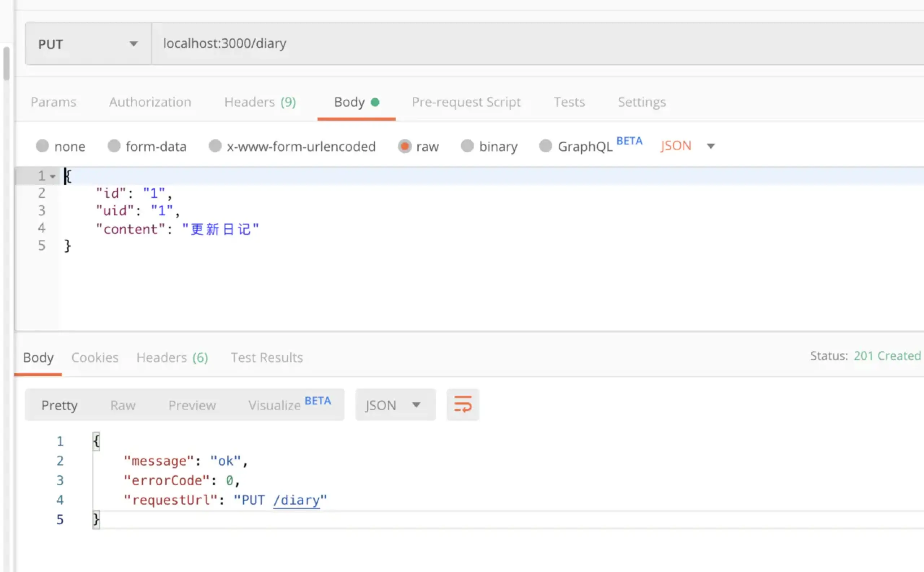Toggle the response word-wrap icon
The width and height of the screenshot is (924, 572).
462,405
